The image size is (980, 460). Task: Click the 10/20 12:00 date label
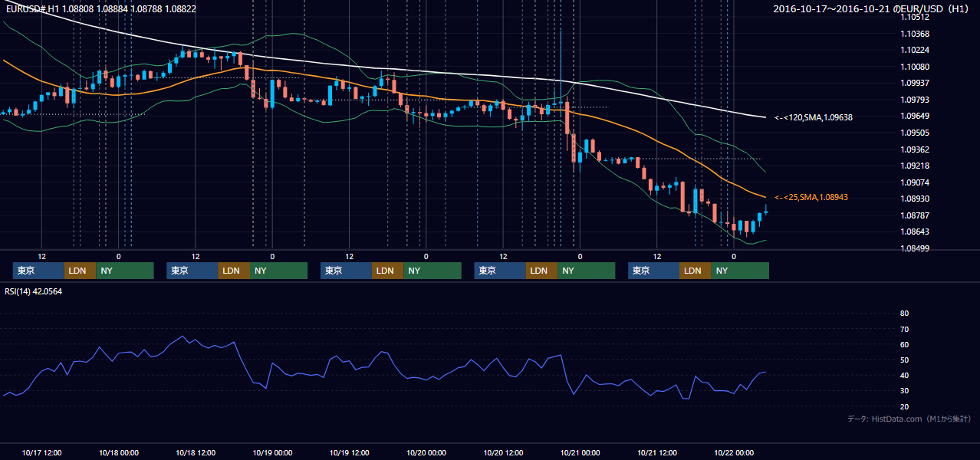[504, 452]
